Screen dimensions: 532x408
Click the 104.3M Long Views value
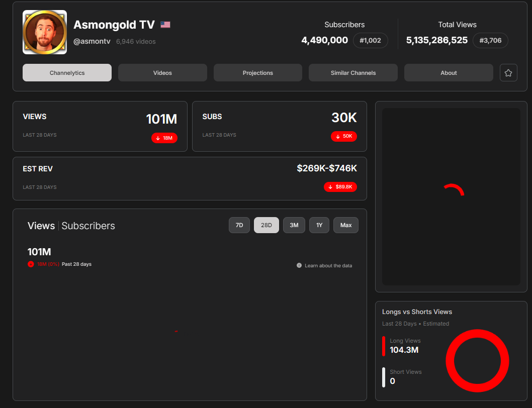pyautogui.click(x=404, y=350)
